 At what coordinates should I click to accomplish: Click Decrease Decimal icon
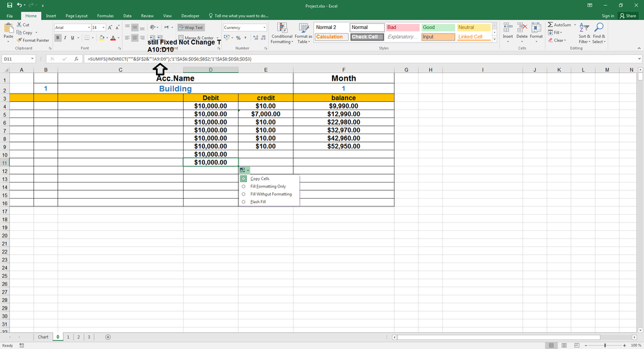tap(264, 38)
